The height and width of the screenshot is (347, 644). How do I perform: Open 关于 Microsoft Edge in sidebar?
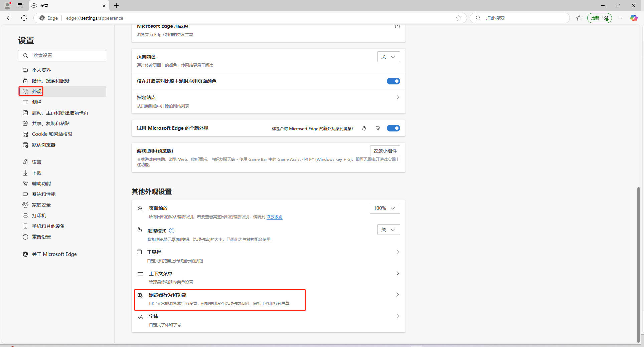pos(62,254)
